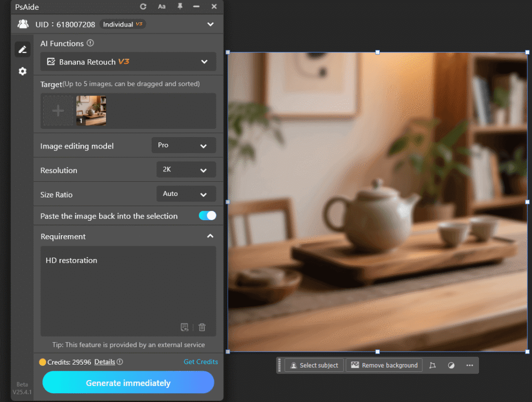The image size is (532, 402).
Task: Click the AI Functions info icon
Action: pyautogui.click(x=90, y=43)
